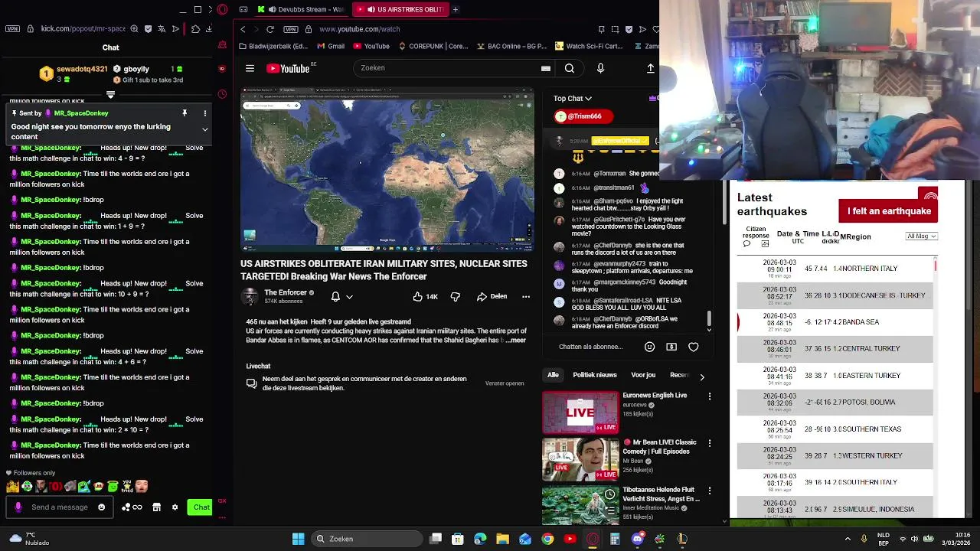This screenshot has height=551, width=980.
Task: Open options for Euronews English Live
Action: (710, 396)
